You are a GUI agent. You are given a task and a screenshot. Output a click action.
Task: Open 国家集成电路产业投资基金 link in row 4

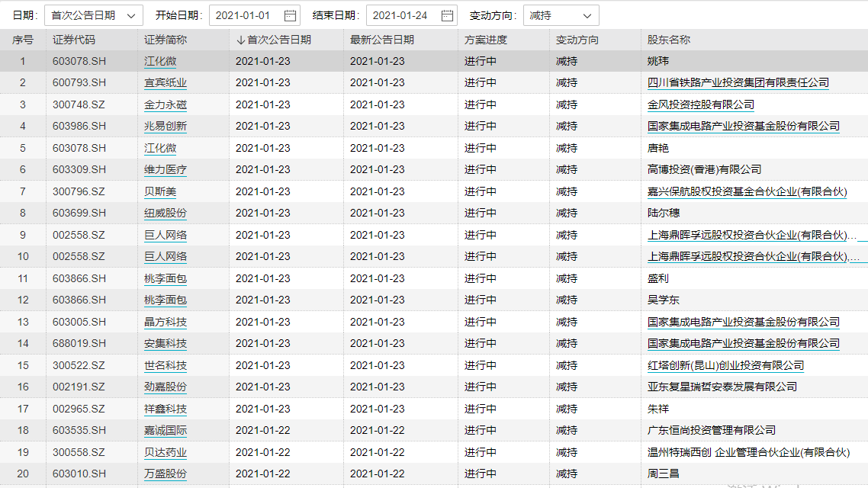coord(744,126)
